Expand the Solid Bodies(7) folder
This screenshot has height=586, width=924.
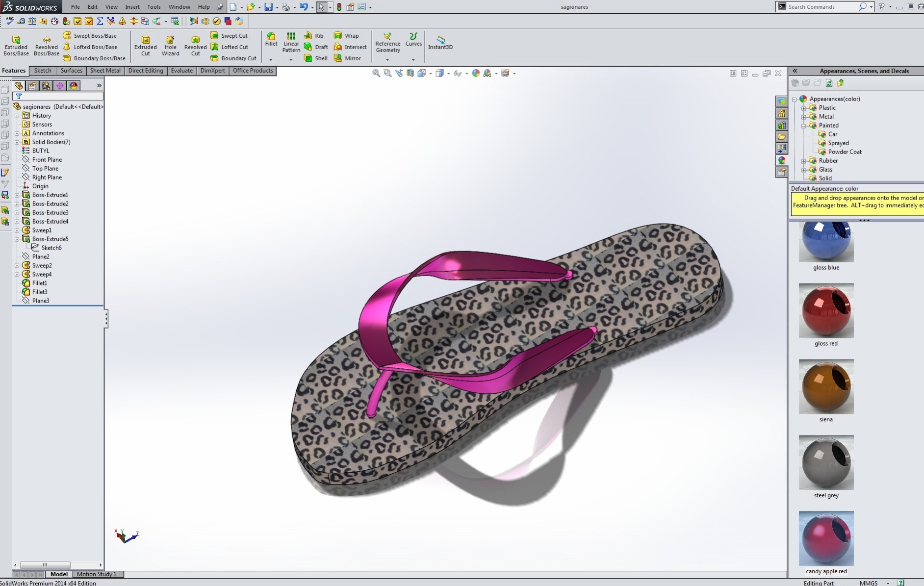17,142
